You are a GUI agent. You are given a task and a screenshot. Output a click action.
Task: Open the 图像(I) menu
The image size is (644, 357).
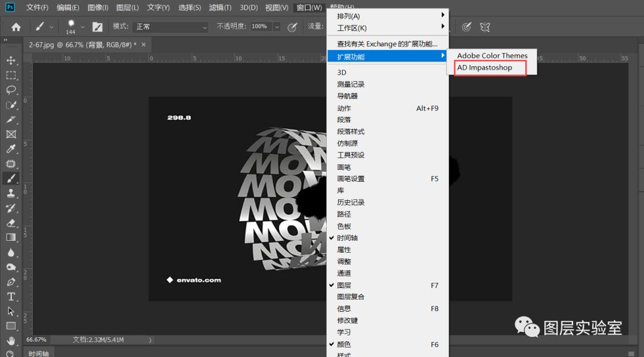click(x=98, y=7)
